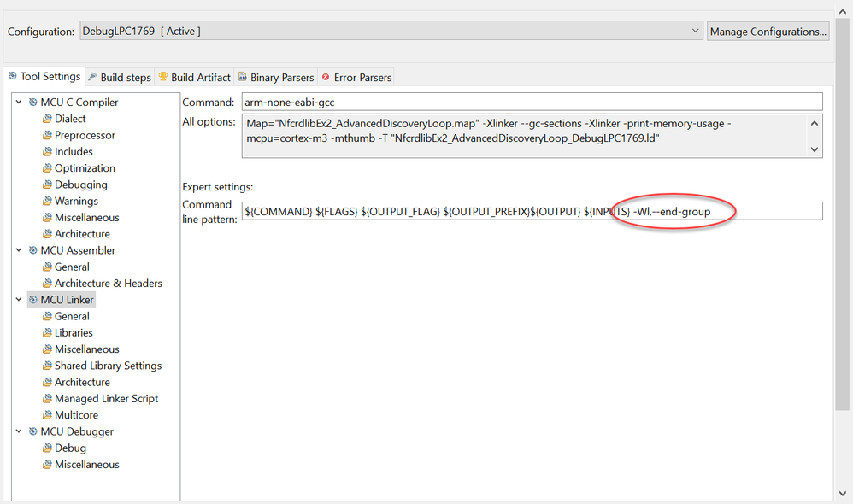Open debugger Debug settings icon
Viewport: 853px width, 504px height.
click(x=47, y=448)
